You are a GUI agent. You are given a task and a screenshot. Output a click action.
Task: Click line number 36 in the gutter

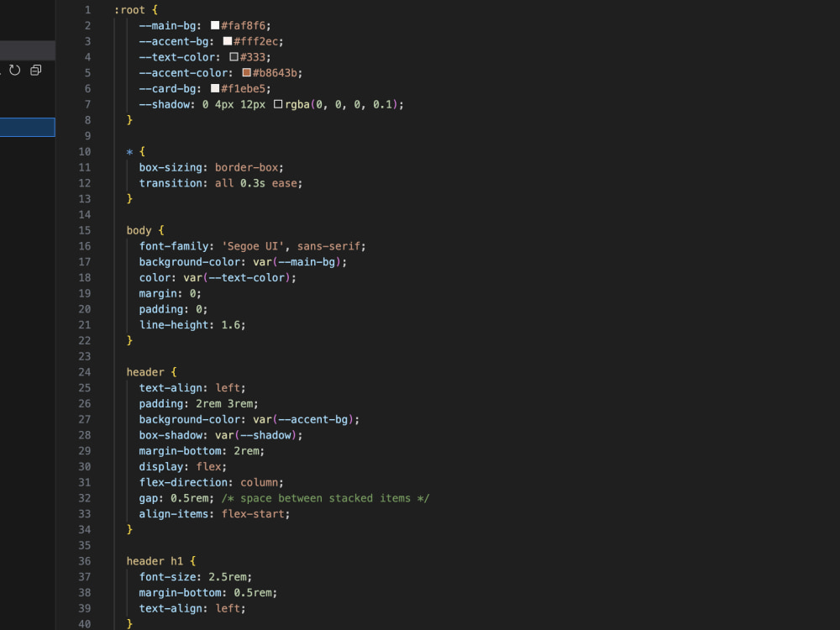tap(85, 561)
